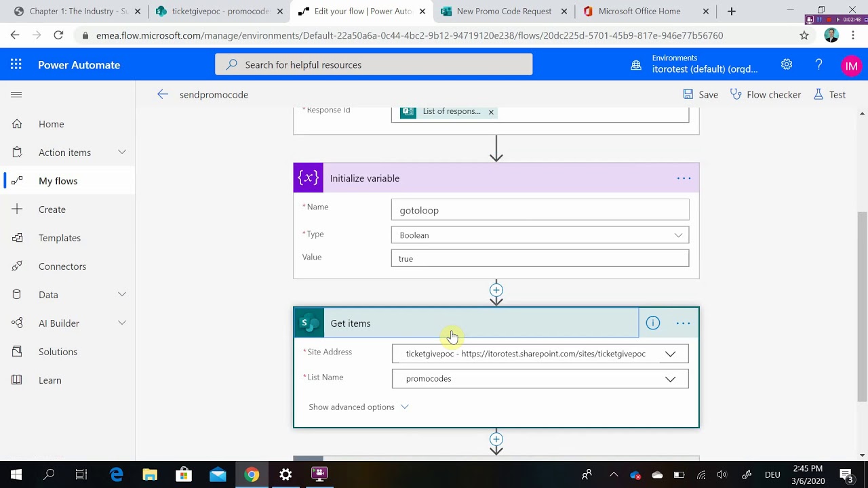Click the SharePoint icon on Get items
The height and width of the screenshot is (488, 868).
pyautogui.click(x=309, y=323)
